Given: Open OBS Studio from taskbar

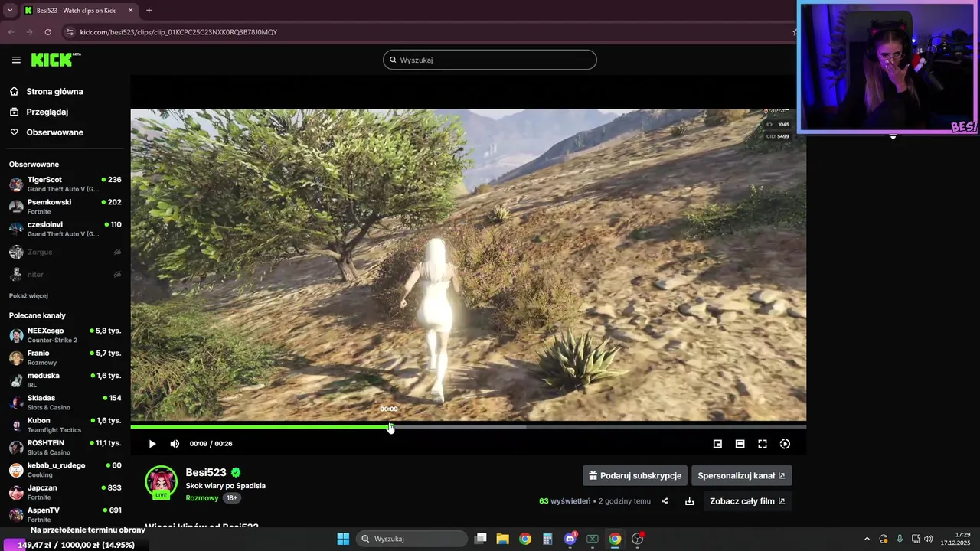Looking at the screenshot, I should tap(637, 539).
